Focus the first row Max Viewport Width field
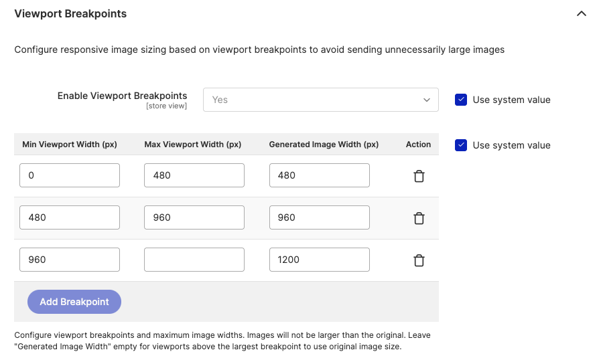 [x=194, y=175]
